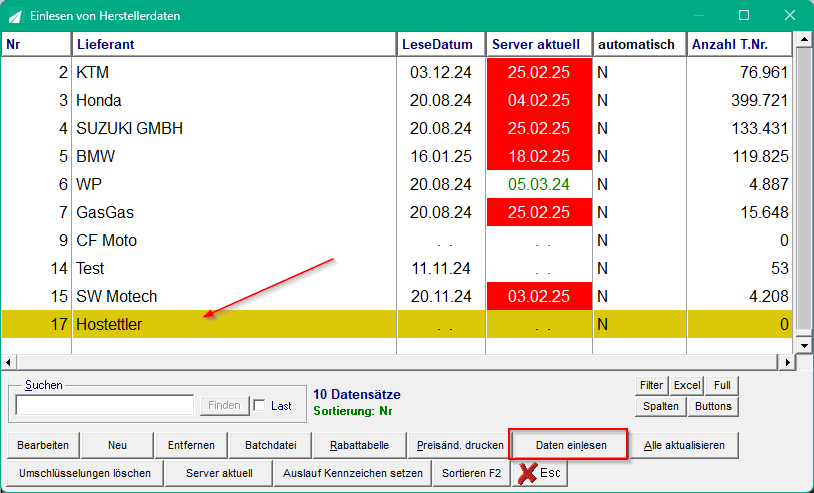Click the greyed Finden button
Viewport: 814px width, 493px height.
pos(224,405)
